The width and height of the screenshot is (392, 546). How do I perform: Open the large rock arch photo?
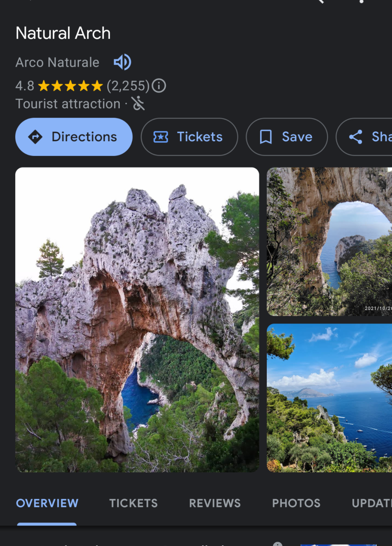point(137,319)
